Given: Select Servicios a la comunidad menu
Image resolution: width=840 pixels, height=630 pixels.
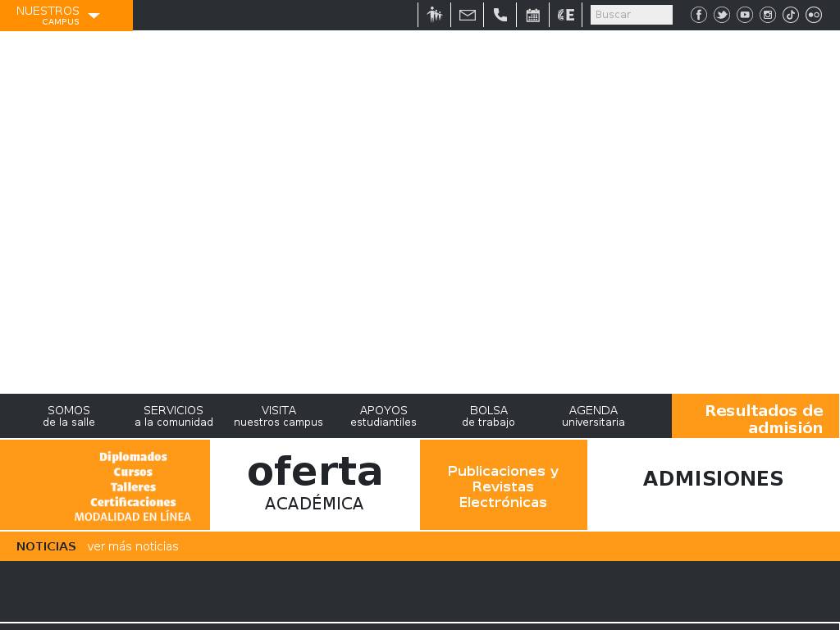Looking at the screenshot, I should point(174,416).
